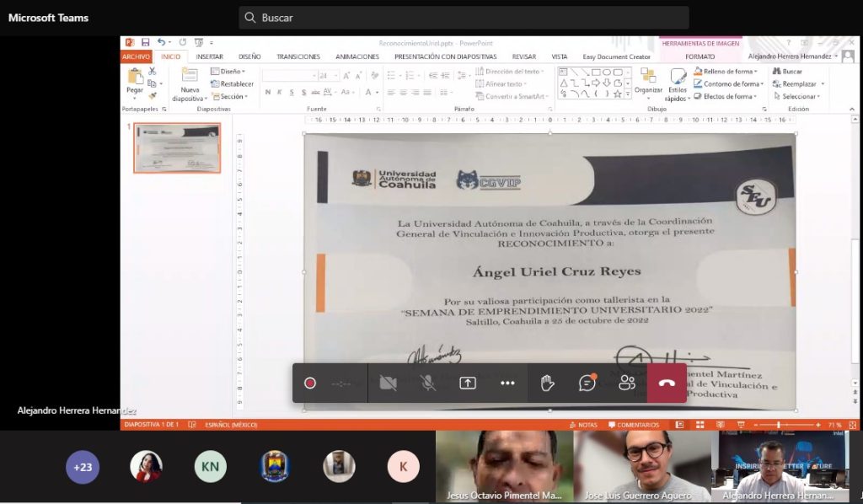
Task: Click the red hang up call button
Action: coord(667,383)
